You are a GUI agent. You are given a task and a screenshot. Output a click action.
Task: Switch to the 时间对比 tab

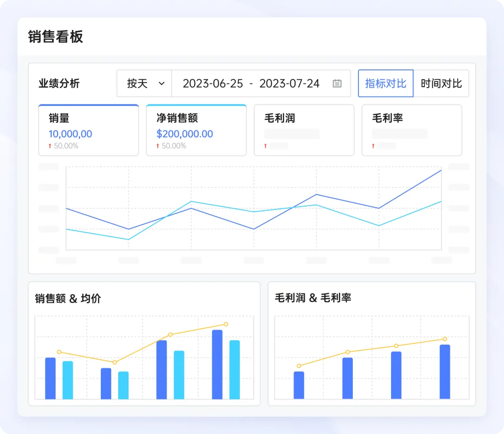pyautogui.click(x=441, y=83)
